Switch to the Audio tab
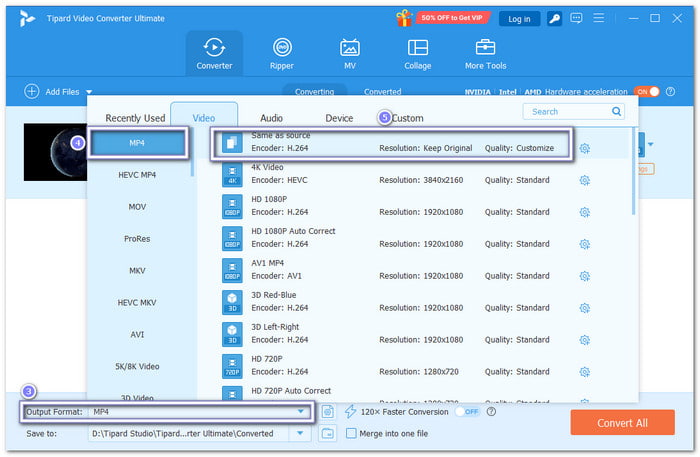 tap(271, 118)
